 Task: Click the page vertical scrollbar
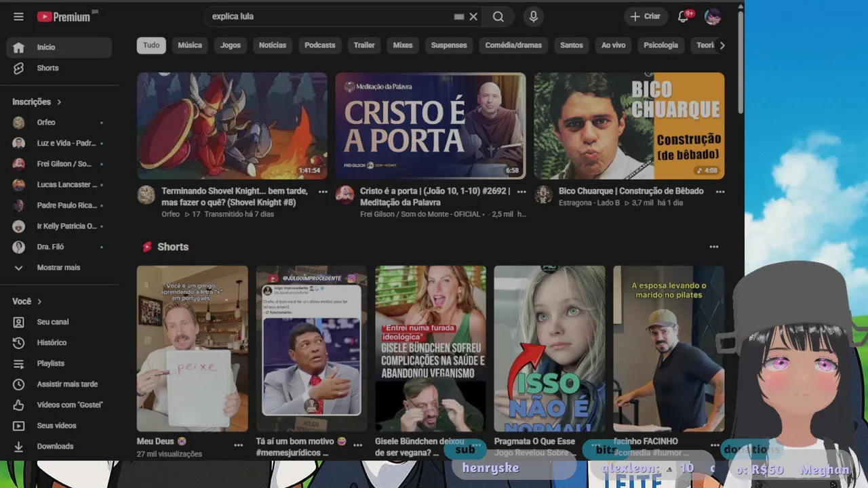pos(741,61)
